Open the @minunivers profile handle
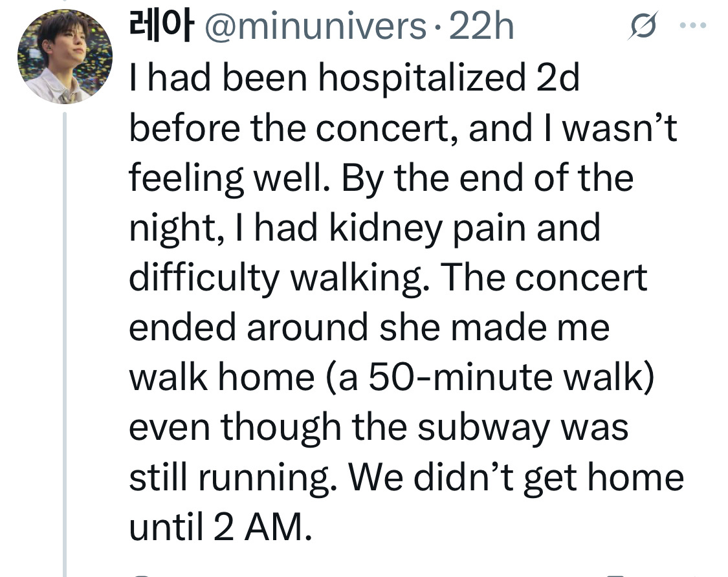This screenshot has width=728, height=577. coord(315,27)
